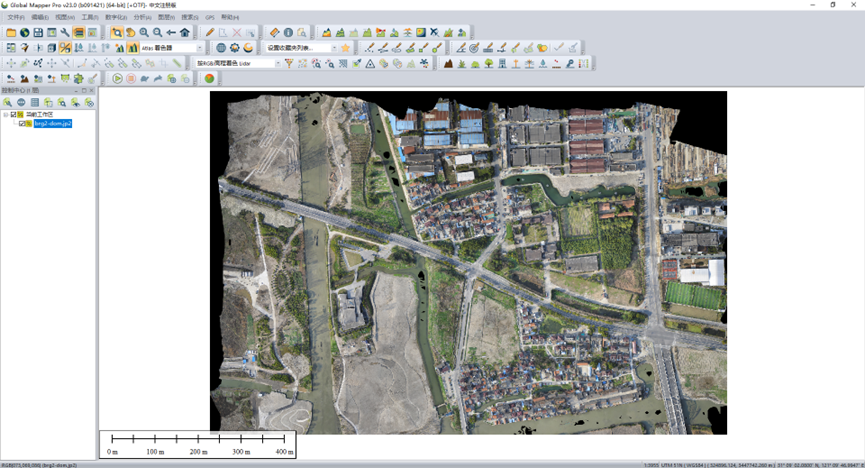Open the Atlas shader dropdown
The image size is (865, 468).
pyautogui.click(x=200, y=48)
